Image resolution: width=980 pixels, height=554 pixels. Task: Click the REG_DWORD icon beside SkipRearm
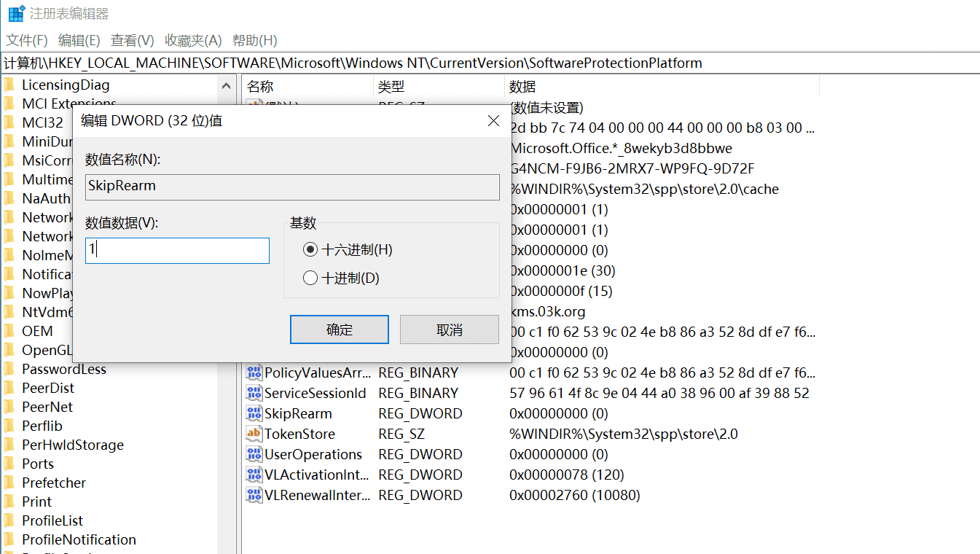(254, 413)
